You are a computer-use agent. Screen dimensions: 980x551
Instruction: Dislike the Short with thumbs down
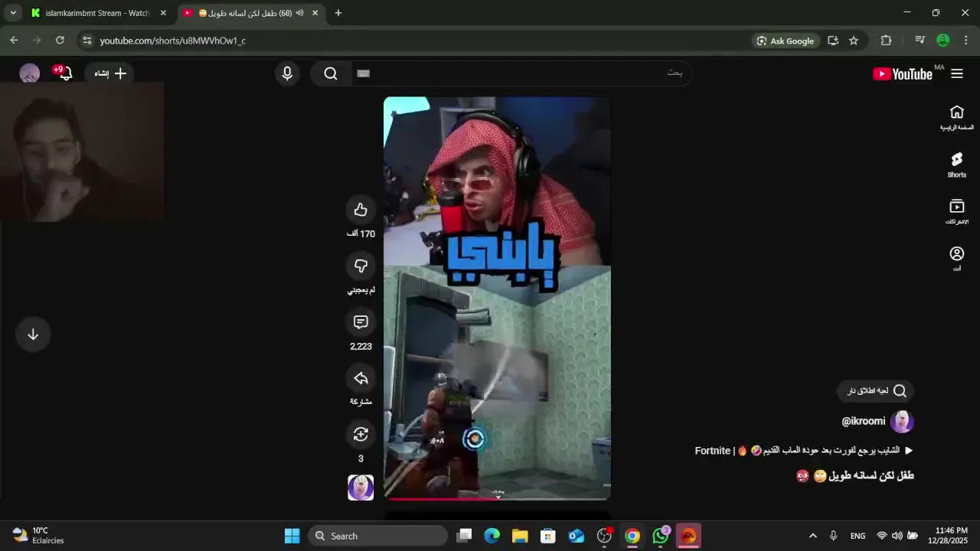pos(361,266)
